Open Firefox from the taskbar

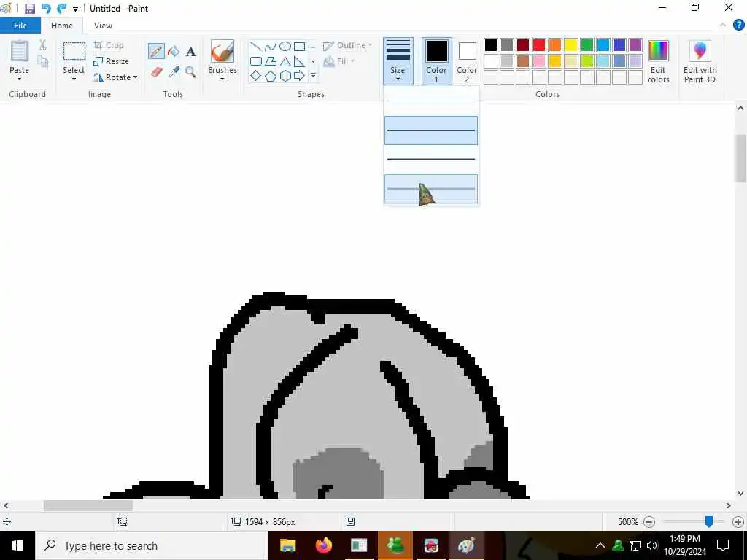click(323, 545)
